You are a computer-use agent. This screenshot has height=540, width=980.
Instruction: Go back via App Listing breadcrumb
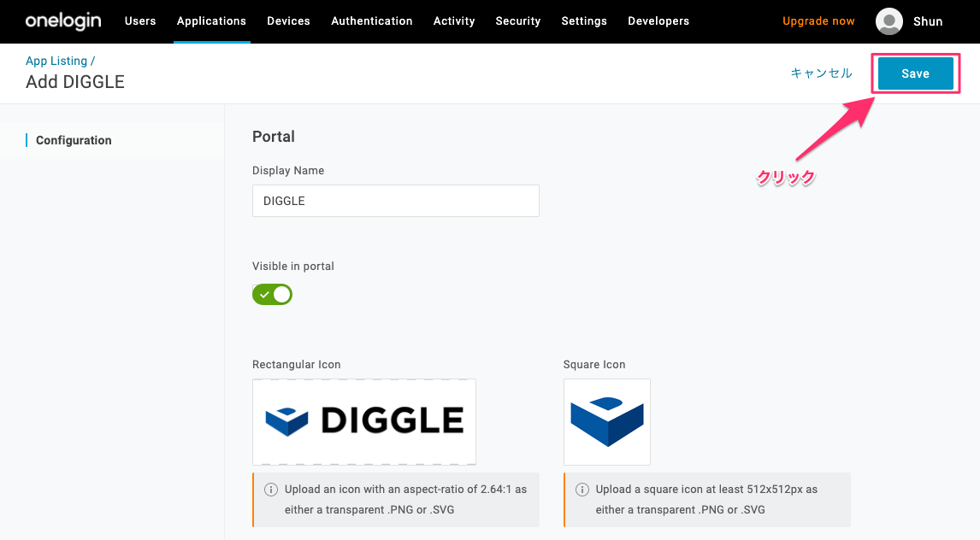coord(56,62)
